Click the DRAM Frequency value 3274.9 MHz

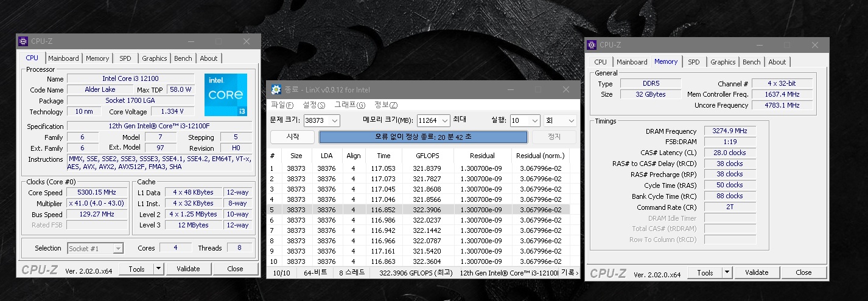click(730, 131)
